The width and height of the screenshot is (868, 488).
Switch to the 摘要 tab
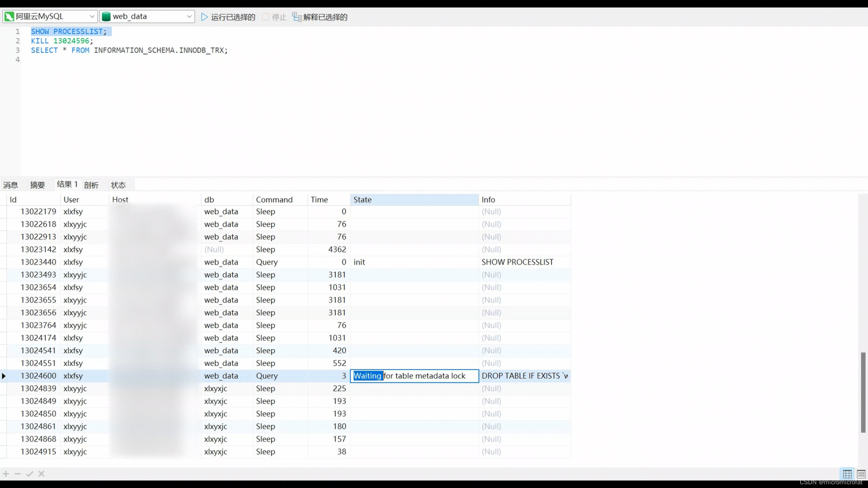[x=37, y=185]
